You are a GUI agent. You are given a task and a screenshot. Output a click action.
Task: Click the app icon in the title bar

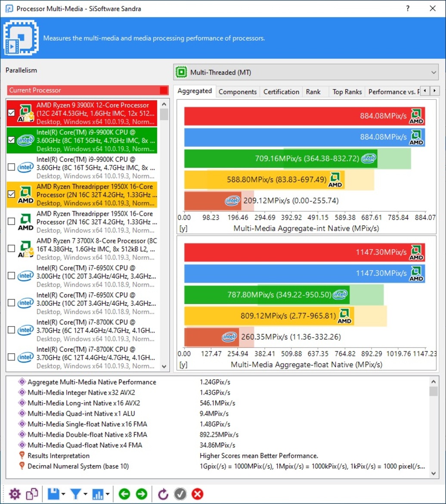[9, 8]
